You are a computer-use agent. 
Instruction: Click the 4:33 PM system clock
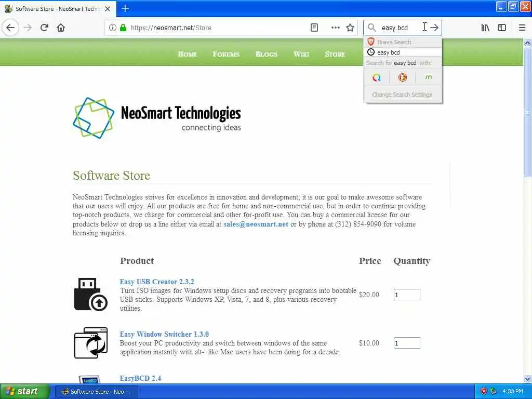click(513, 392)
